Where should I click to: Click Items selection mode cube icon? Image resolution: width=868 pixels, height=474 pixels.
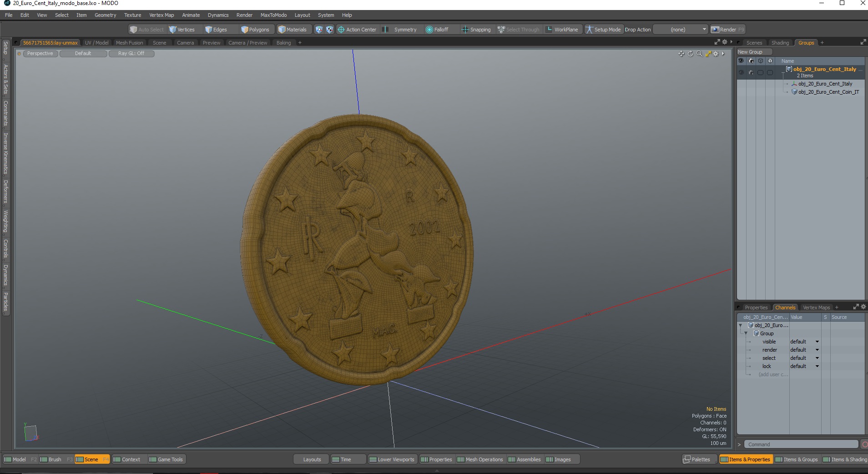[319, 30]
